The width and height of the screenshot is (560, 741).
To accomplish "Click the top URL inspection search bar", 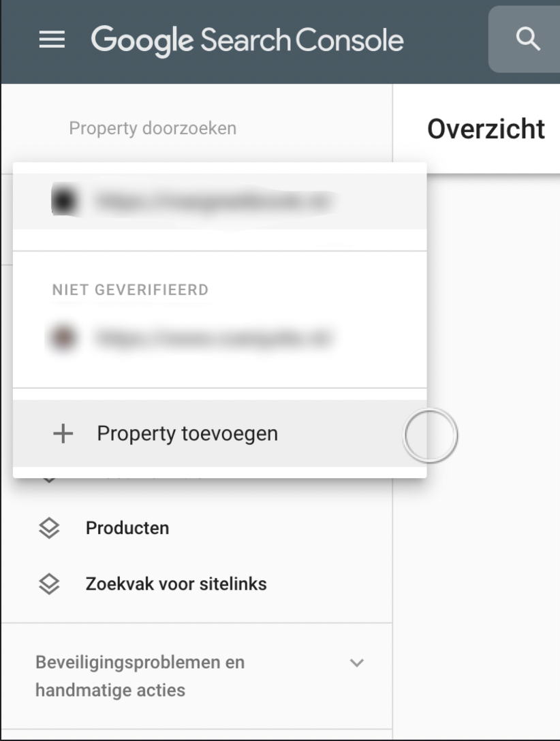I will [x=538, y=40].
